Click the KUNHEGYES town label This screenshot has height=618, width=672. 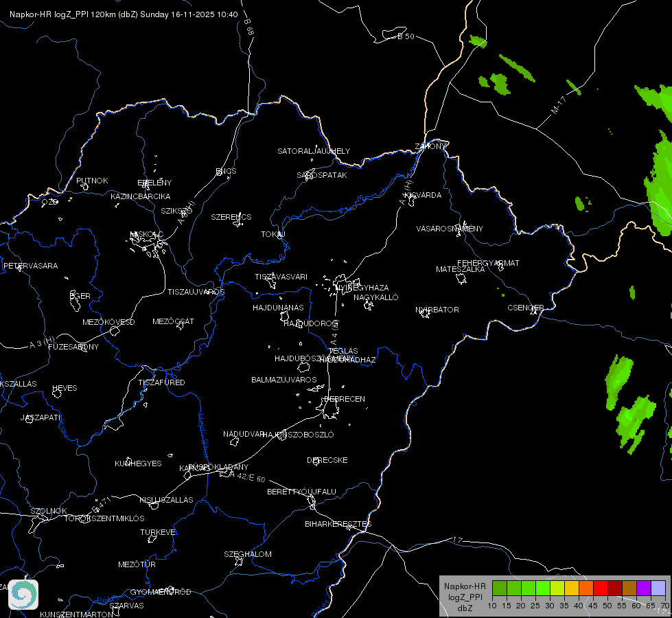138,463
